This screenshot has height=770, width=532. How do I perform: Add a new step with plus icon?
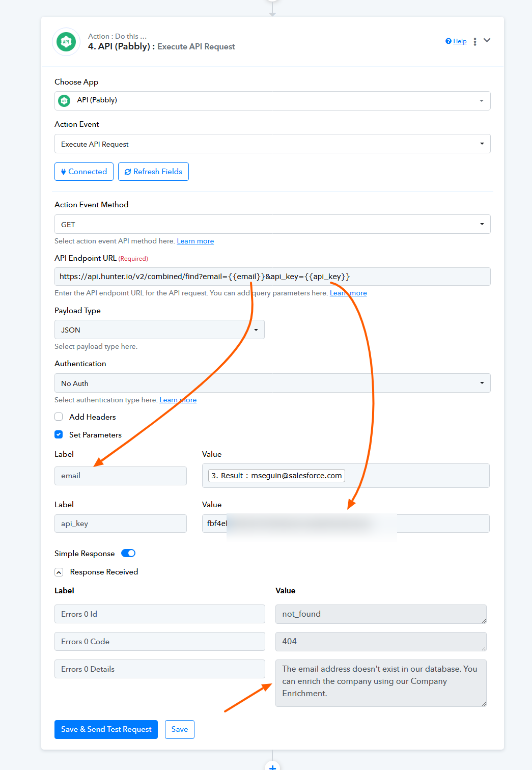click(272, 766)
